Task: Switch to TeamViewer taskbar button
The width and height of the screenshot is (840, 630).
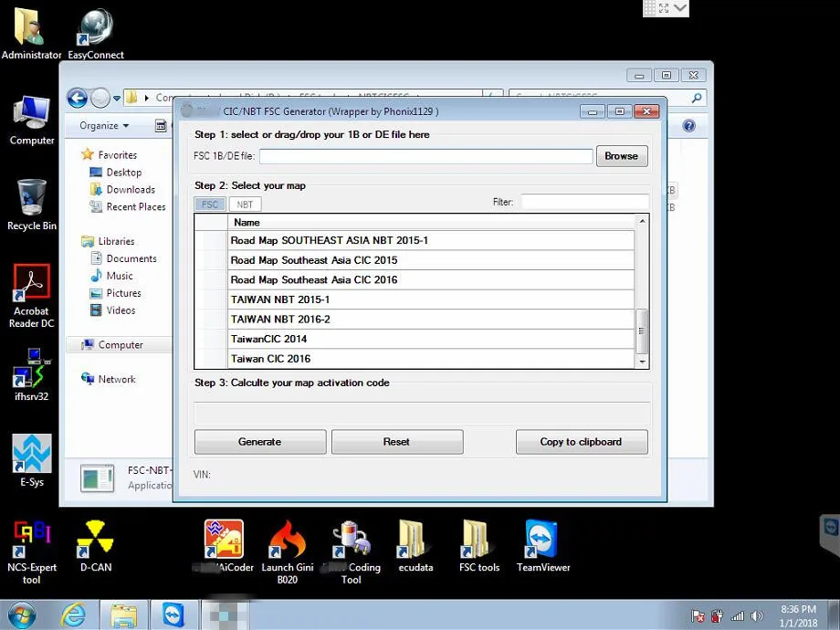Action: (x=173, y=615)
